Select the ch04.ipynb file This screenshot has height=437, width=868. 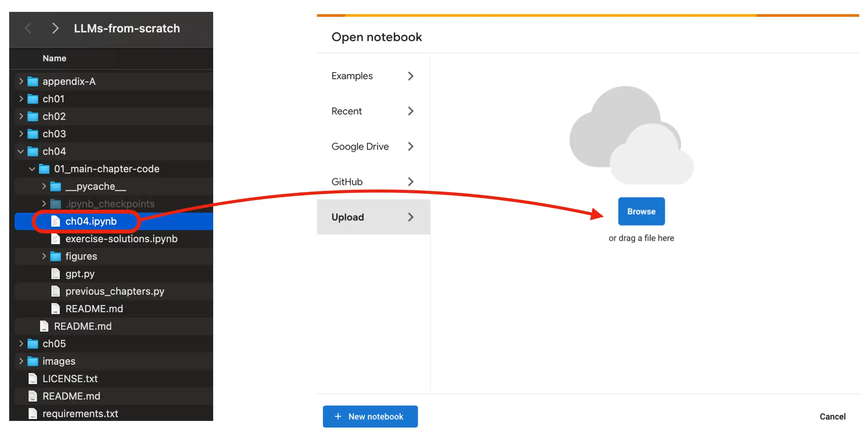pos(91,221)
